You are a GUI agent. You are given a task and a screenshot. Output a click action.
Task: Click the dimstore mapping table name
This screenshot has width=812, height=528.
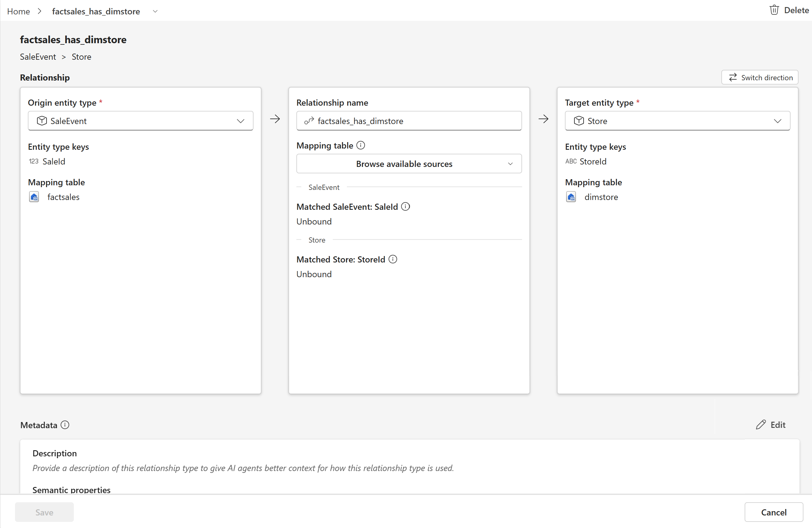tap(601, 197)
